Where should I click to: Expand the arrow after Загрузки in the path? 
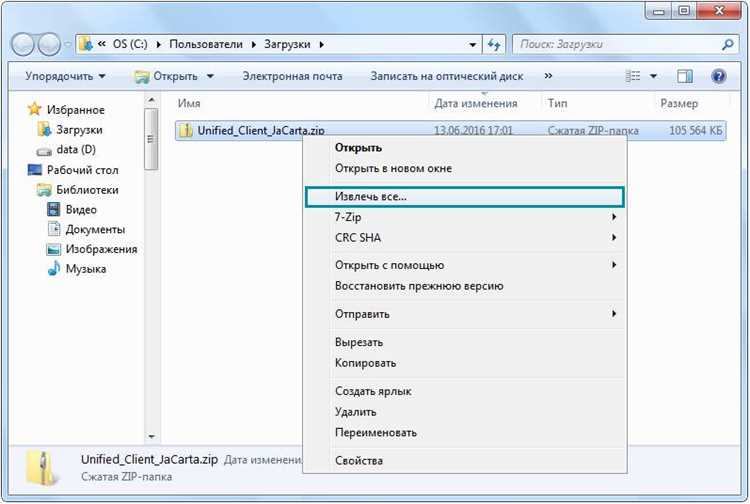pos(321,44)
